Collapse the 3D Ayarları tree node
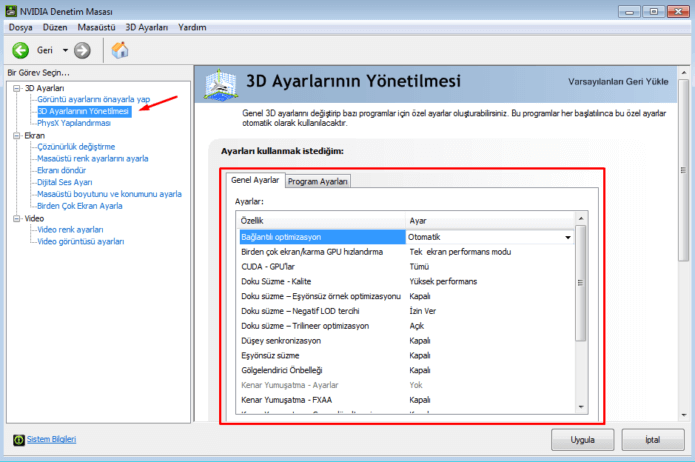The height and width of the screenshot is (462, 695). pyautogui.click(x=17, y=88)
